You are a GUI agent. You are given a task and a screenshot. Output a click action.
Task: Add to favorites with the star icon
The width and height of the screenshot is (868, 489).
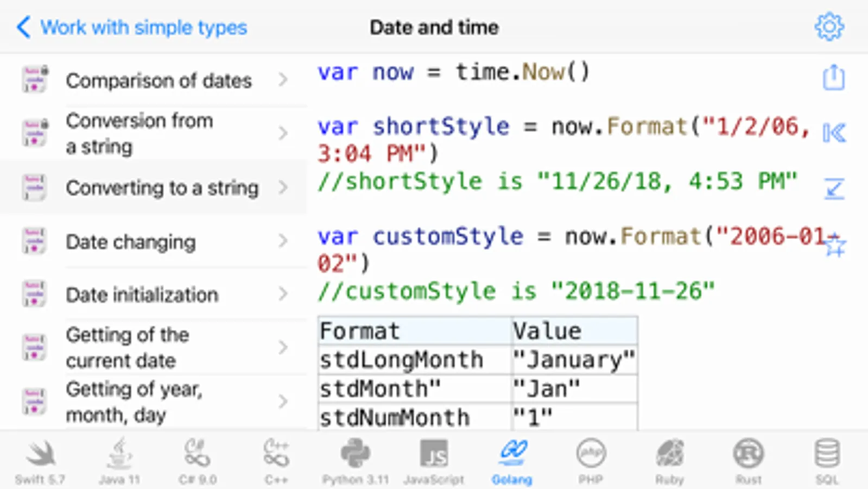(x=835, y=247)
